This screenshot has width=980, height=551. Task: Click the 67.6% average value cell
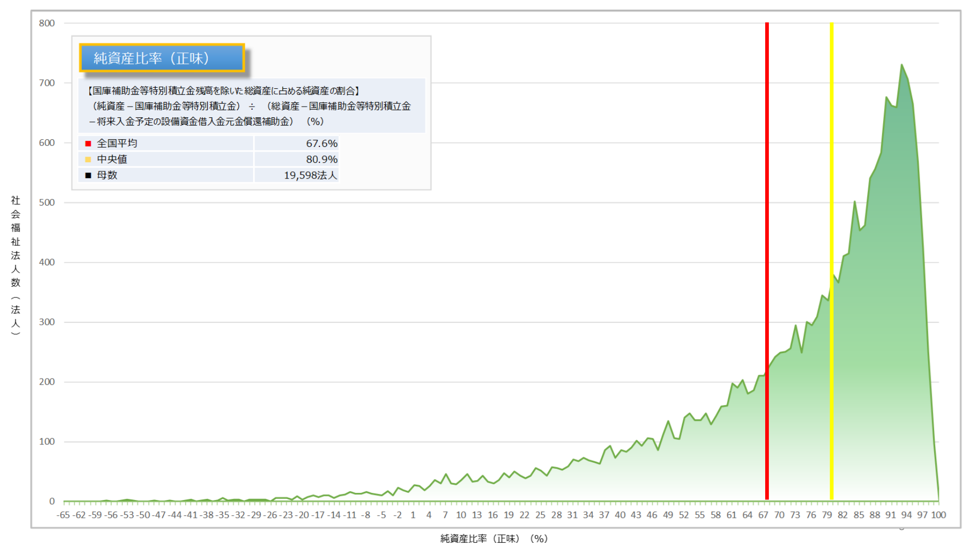(x=321, y=144)
